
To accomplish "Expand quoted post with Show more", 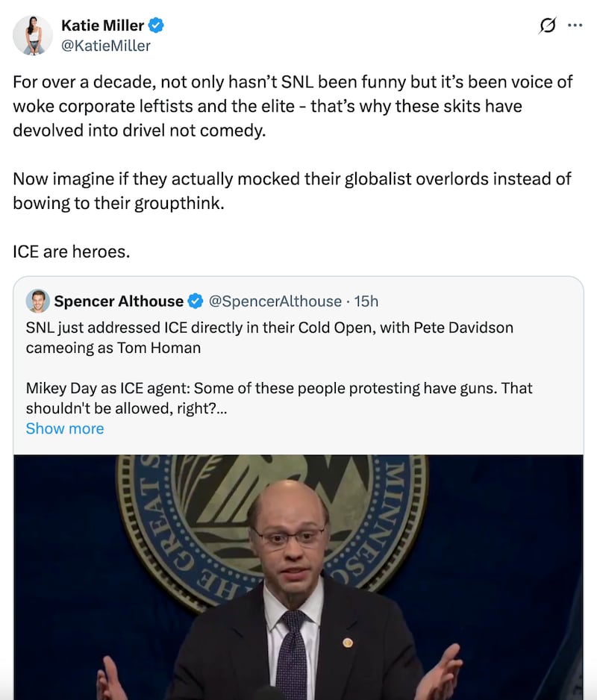I will [65, 428].
